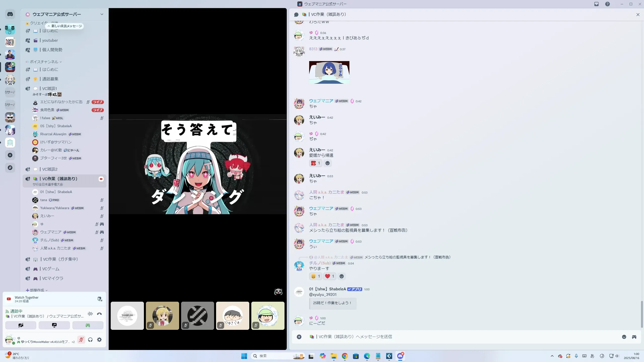This screenshot has width=644, height=362.
Task: Open the discover servers compass icon
Action: pos(10,168)
